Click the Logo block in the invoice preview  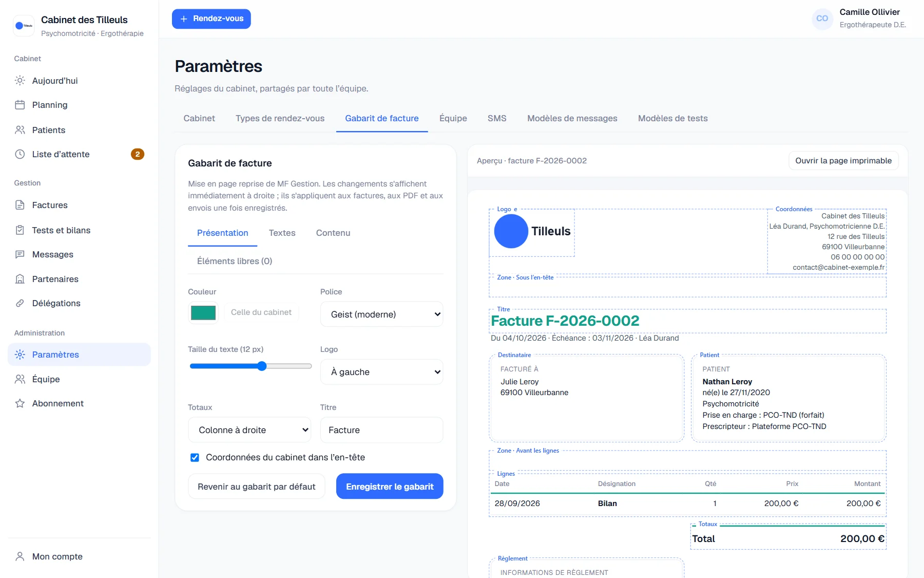[532, 232]
